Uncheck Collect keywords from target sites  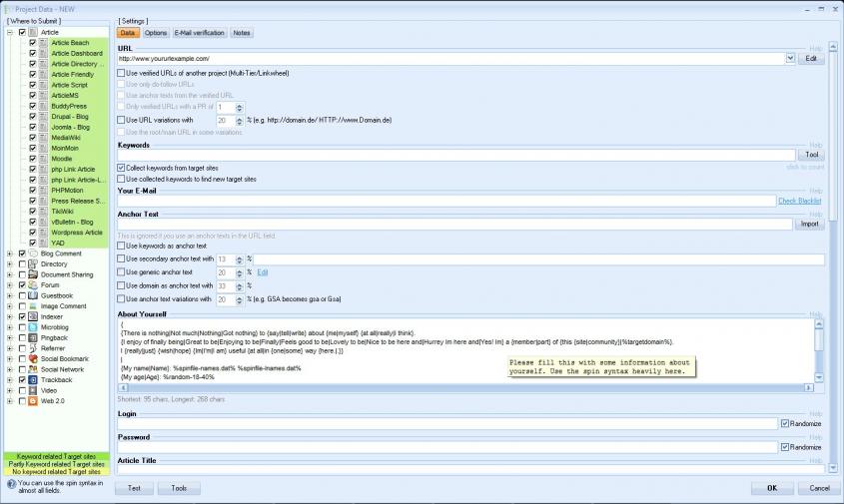[x=122, y=168]
